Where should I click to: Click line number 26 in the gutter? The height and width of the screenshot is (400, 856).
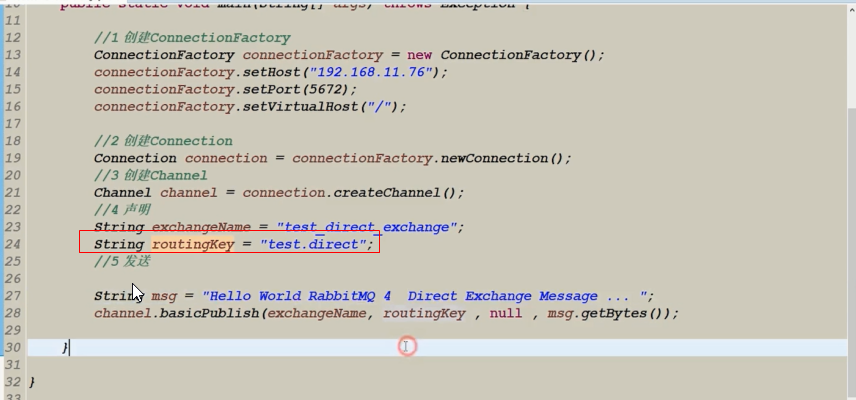(x=12, y=279)
